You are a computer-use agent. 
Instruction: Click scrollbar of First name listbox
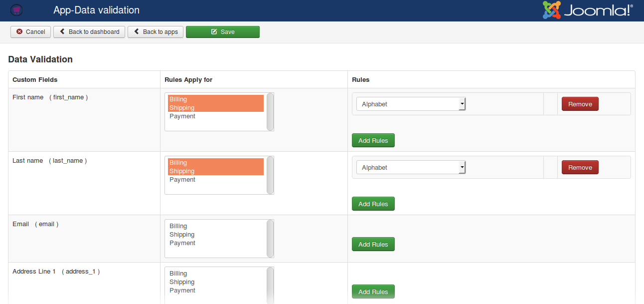[x=270, y=112]
